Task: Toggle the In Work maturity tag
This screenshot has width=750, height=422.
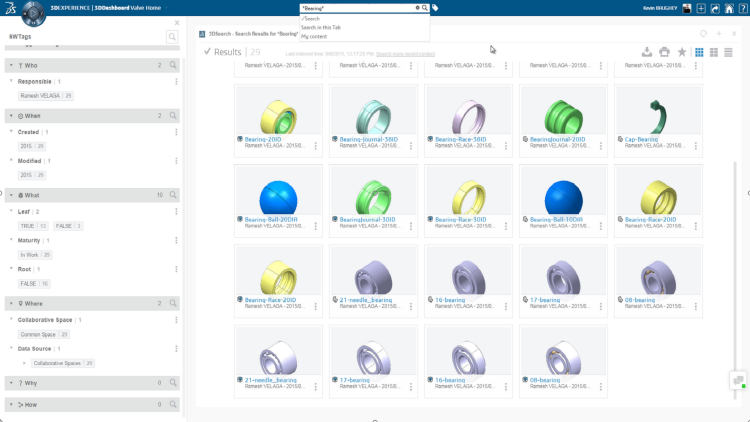Action: pos(34,255)
